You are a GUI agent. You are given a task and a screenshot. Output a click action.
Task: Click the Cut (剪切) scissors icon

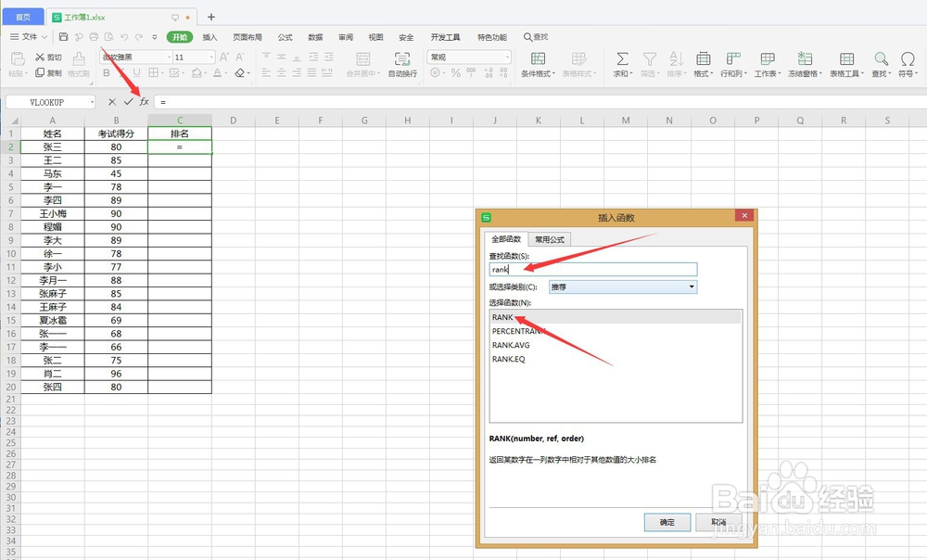pos(40,57)
